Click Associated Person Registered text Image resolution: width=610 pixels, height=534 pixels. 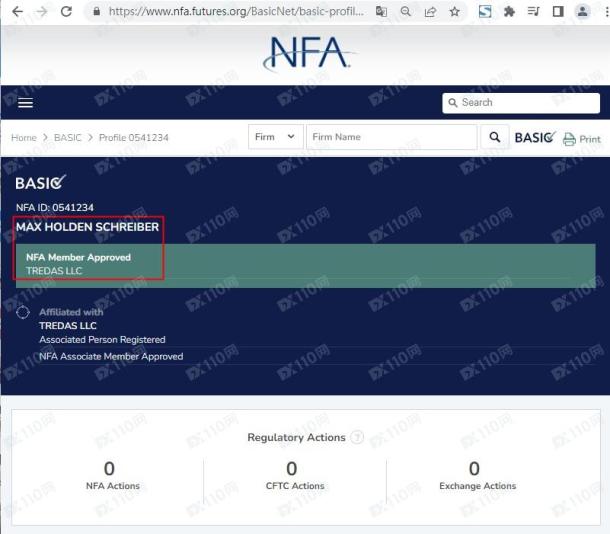point(102,340)
